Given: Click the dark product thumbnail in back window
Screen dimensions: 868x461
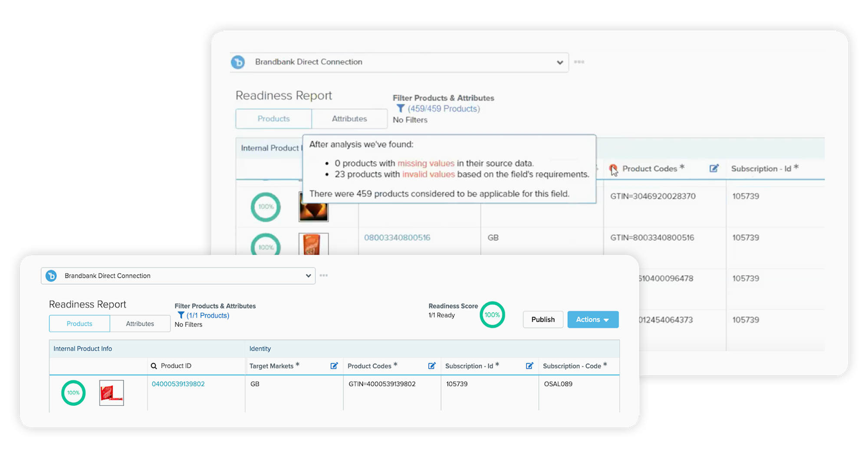Looking at the screenshot, I should (313, 213).
